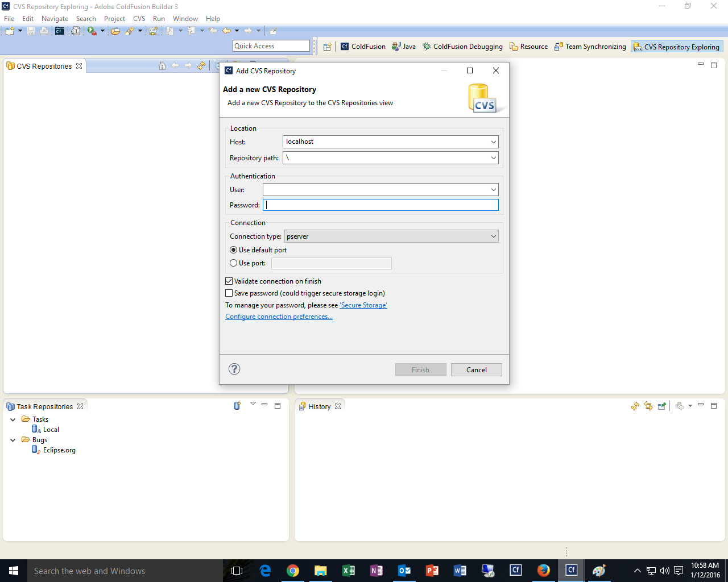Open the 'Secure Storage' link
This screenshot has height=582, width=728.
pos(363,305)
